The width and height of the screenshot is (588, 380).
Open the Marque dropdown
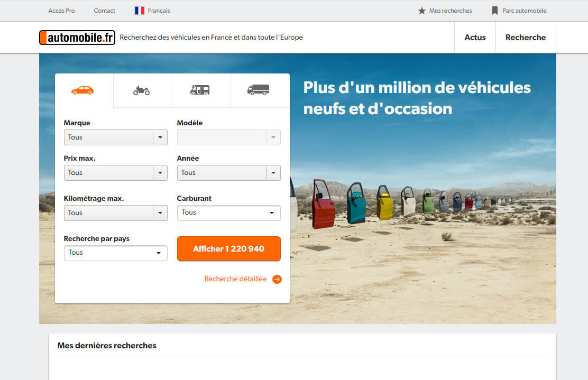[115, 137]
